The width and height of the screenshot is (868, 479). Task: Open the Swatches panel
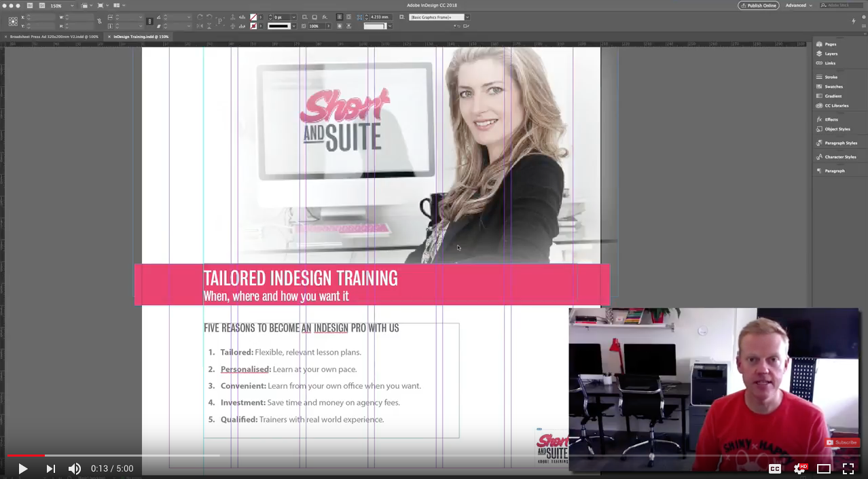click(x=833, y=86)
